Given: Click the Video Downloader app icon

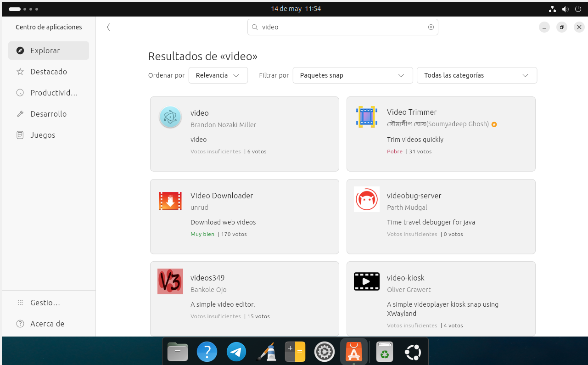Looking at the screenshot, I should pyautogui.click(x=170, y=201).
